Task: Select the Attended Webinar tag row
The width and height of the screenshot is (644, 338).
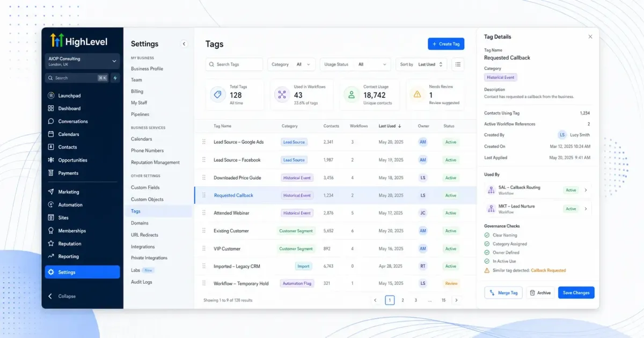Action: coord(335,213)
